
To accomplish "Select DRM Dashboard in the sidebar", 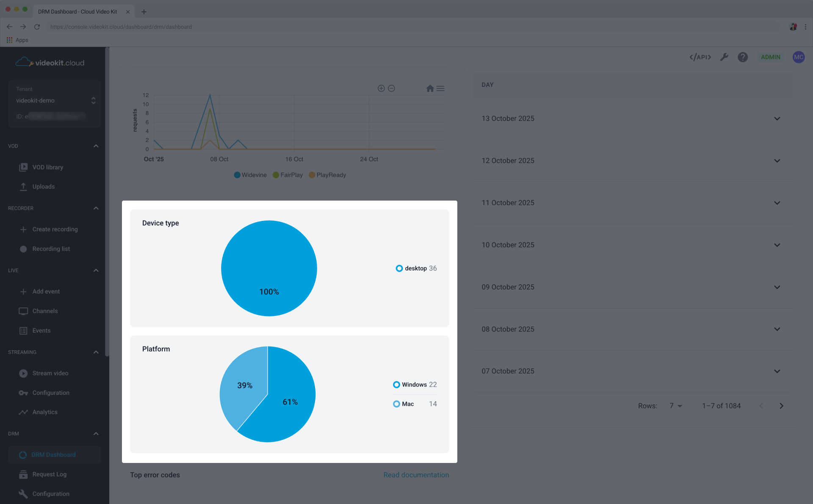I will pos(54,454).
